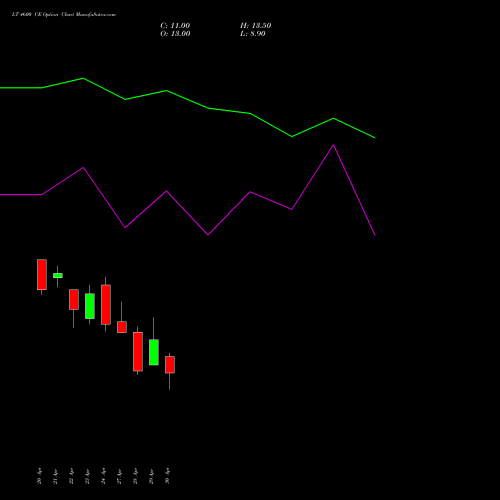This screenshot has width=500, height=500.
Task: Click the open value O: 13.00
Action: coord(175,34)
